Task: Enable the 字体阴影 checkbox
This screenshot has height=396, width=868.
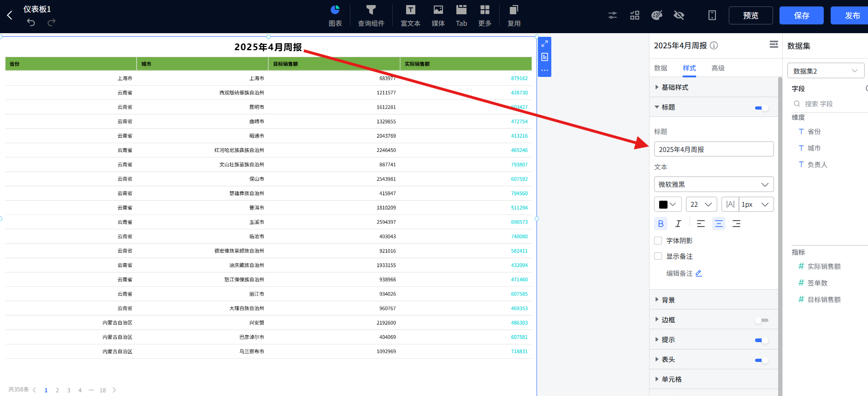Action: (658, 241)
